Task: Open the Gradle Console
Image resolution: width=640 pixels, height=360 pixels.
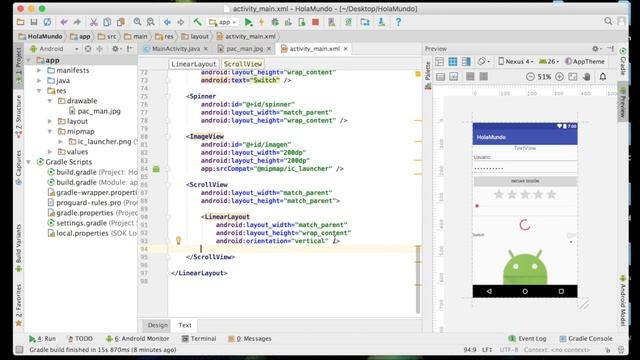Action: coord(586,338)
